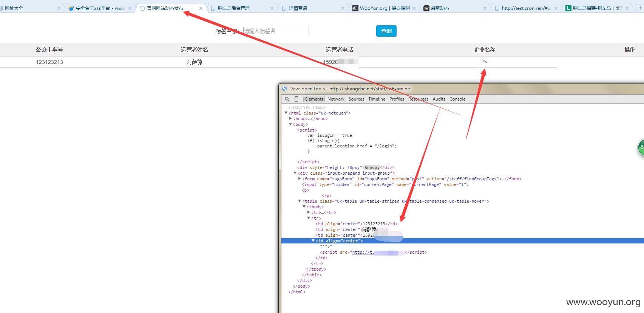Collapse the selected td align center node

pos(313,240)
